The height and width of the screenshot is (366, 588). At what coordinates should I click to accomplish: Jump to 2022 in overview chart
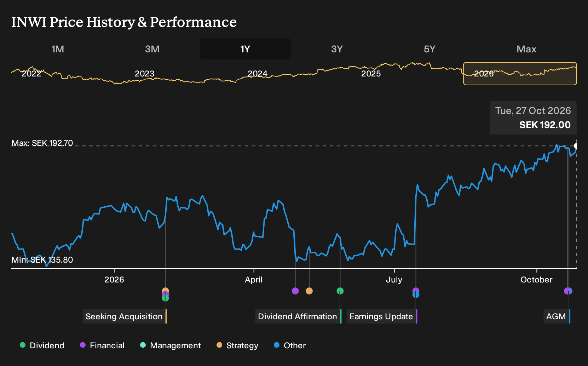31,74
